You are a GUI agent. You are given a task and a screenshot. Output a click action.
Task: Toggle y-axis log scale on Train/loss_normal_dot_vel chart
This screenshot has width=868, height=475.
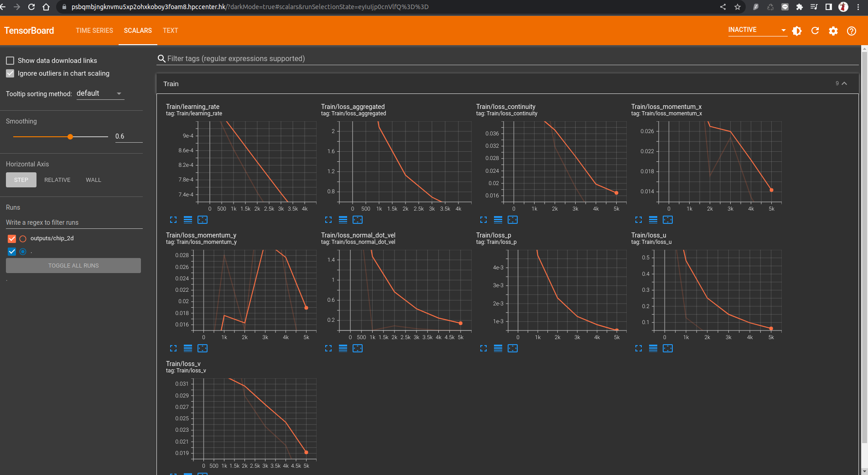coord(343,348)
